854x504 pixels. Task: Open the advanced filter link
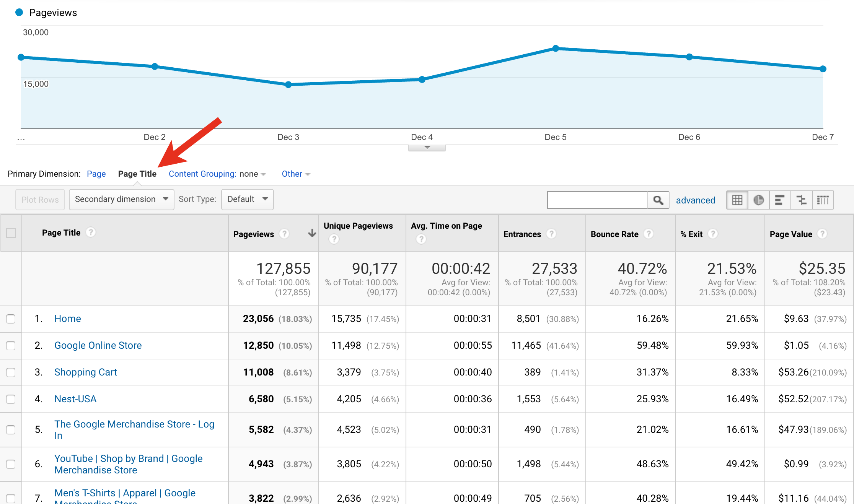click(x=696, y=200)
